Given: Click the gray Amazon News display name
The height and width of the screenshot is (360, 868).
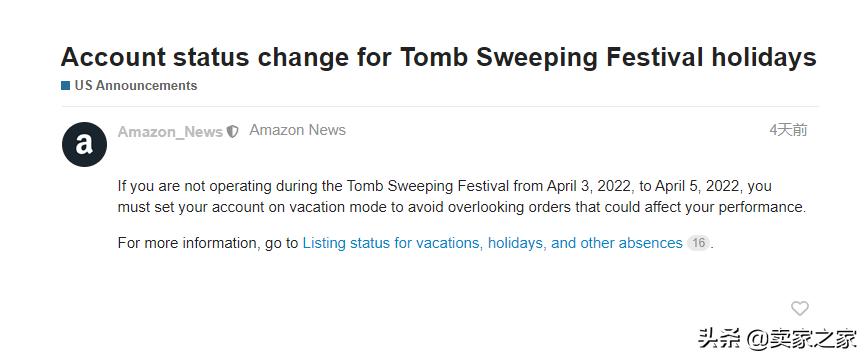Looking at the screenshot, I should pos(297,130).
